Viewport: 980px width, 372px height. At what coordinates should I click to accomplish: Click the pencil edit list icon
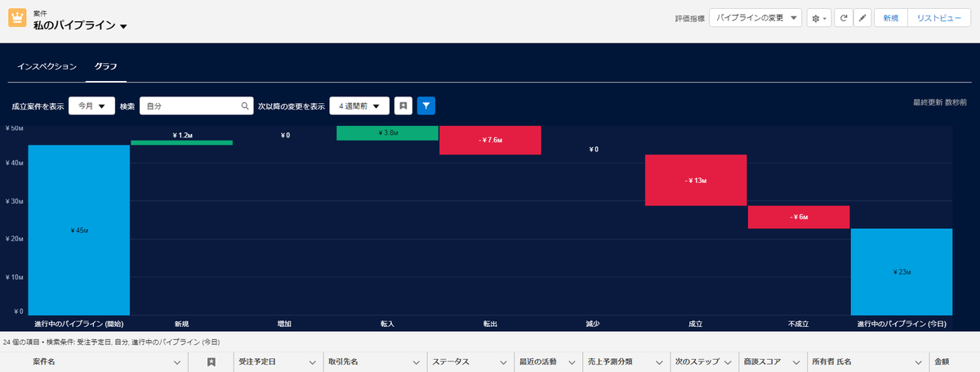(x=862, y=17)
